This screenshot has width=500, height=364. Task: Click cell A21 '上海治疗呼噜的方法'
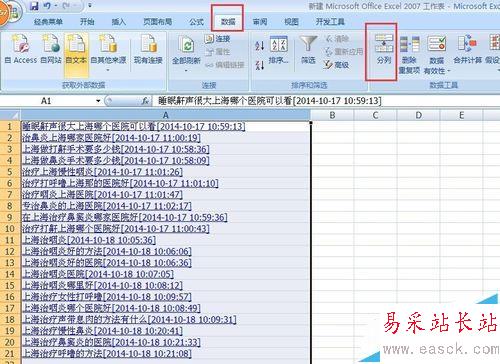point(165,353)
